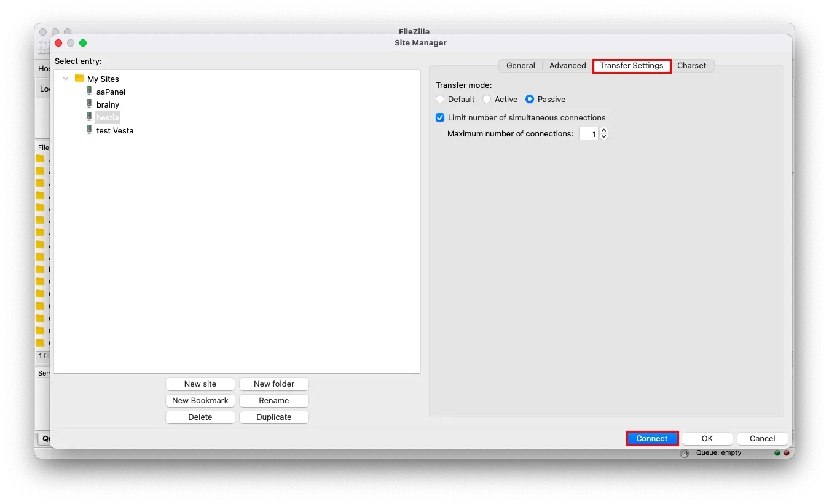Click 'Queue: empty' in the status bar
Image resolution: width=829 pixels, height=504 pixels.
(x=718, y=452)
